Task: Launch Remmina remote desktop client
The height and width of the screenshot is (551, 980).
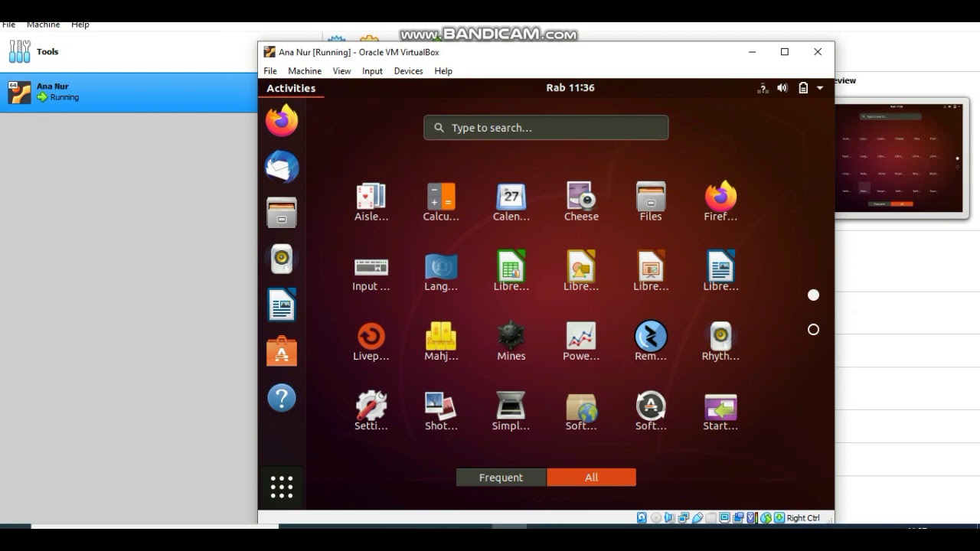Action: (x=651, y=341)
